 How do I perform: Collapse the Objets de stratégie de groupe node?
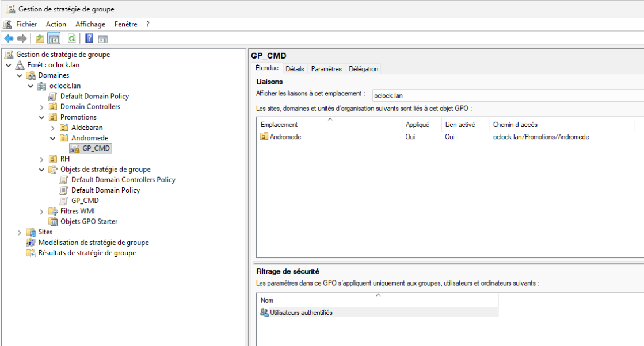click(41, 170)
